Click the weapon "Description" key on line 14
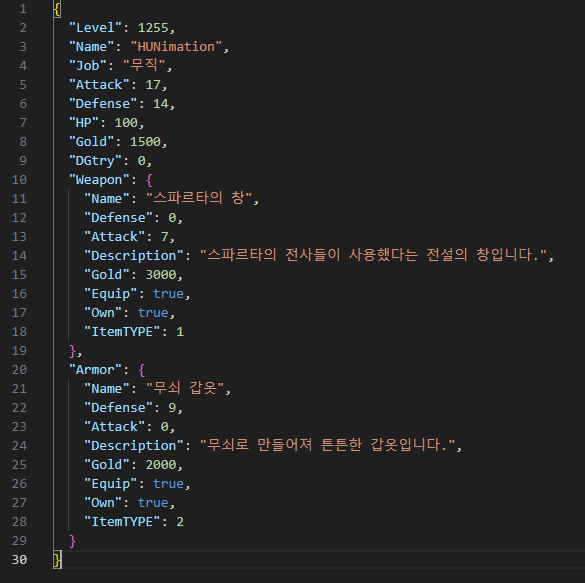Viewport: 585px width, 583px height. point(134,256)
